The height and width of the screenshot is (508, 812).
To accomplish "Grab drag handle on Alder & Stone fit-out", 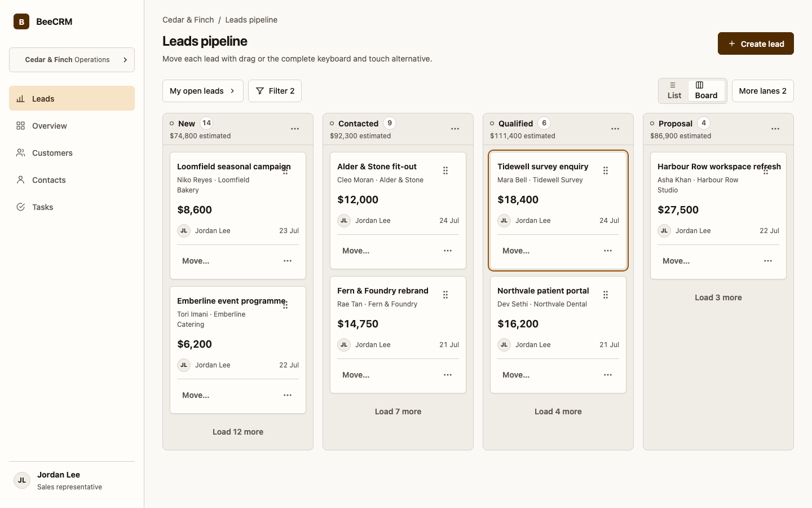I will pyautogui.click(x=445, y=170).
